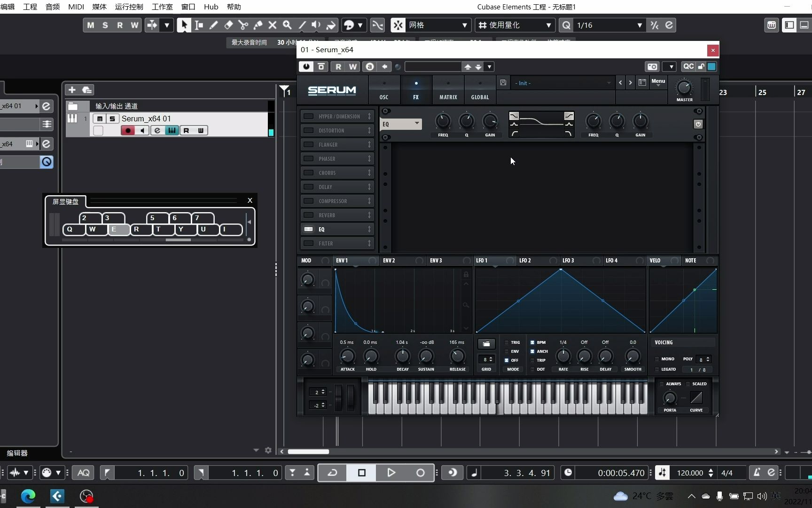812x508 pixels.
Task: Open the 音频 menu
Action: click(53, 7)
